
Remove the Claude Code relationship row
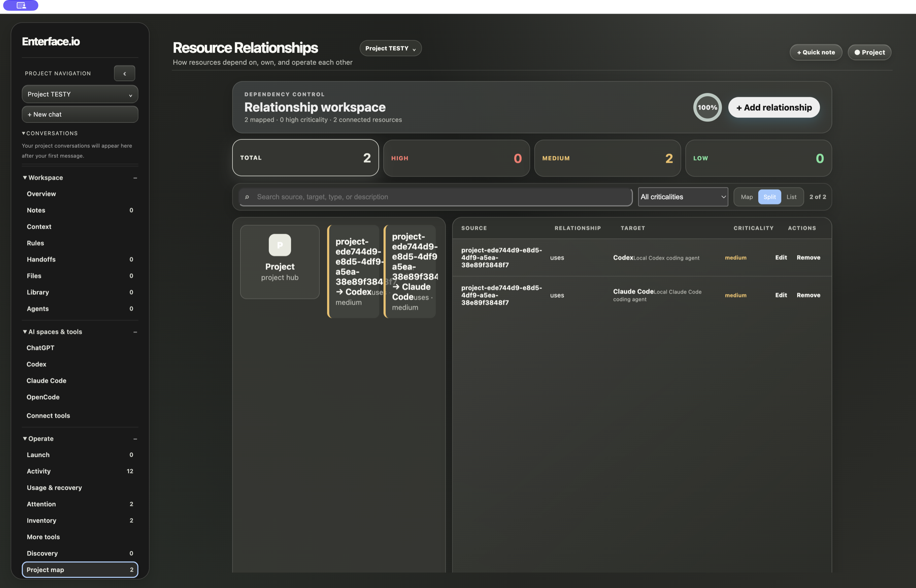[809, 295]
